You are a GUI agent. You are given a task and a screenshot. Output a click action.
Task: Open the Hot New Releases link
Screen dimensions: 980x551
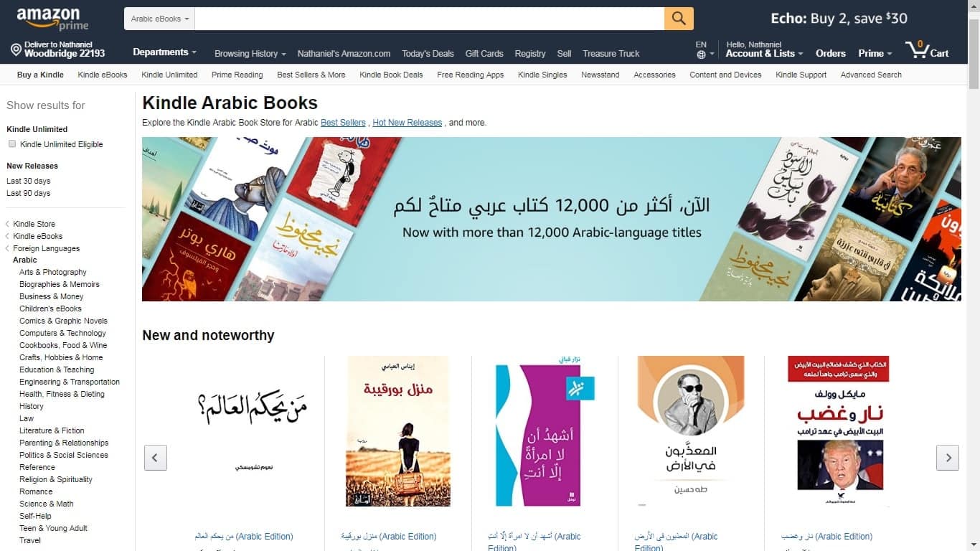tap(407, 123)
